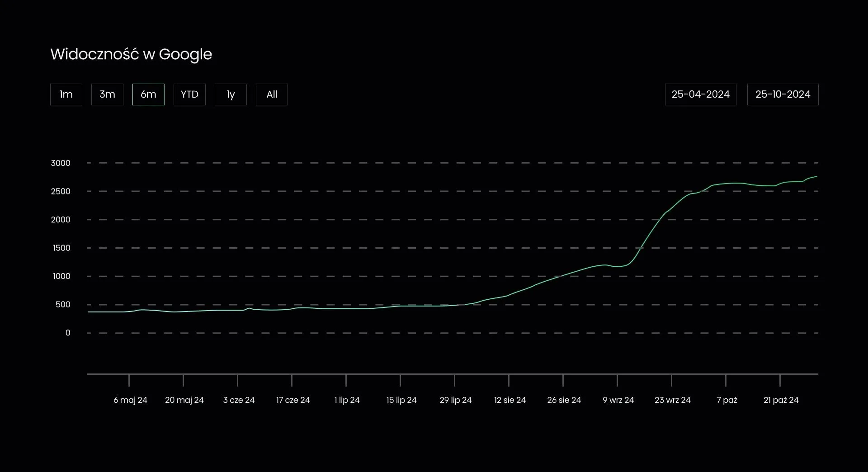Click the 9 wrz 24 axis label
The image size is (868, 472).
pyautogui.click(x=618, y=400)
